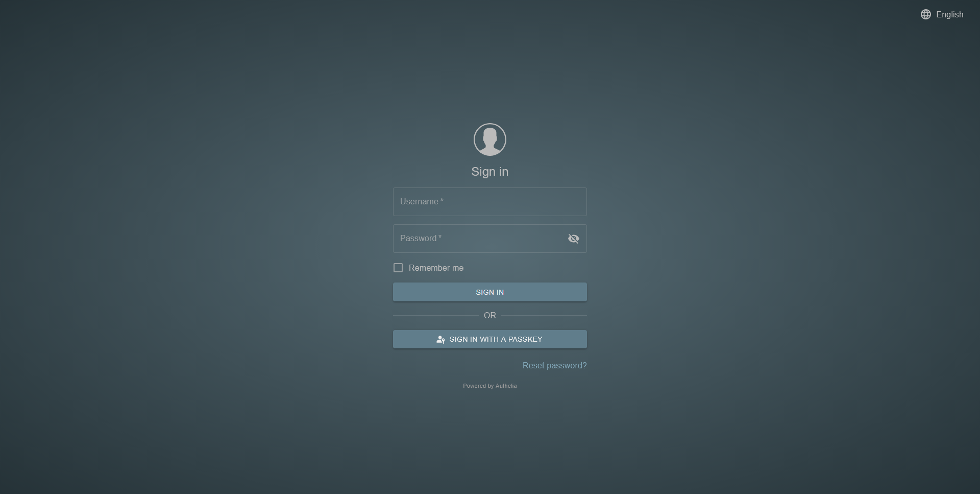The width and height of the screenshot is (980, 494).
Task: Click the OR divider text
Action: 489,316
